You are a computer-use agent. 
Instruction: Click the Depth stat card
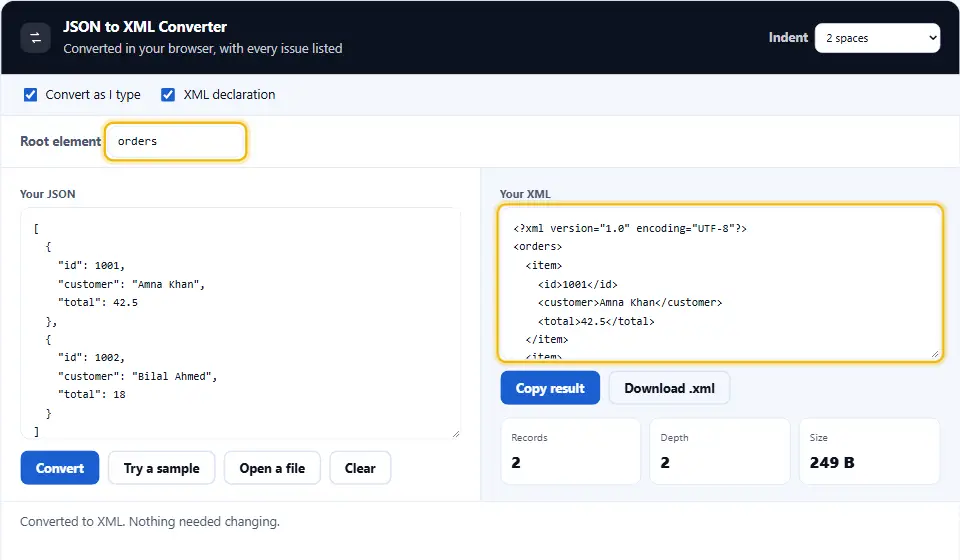click(x=719, y=451)
